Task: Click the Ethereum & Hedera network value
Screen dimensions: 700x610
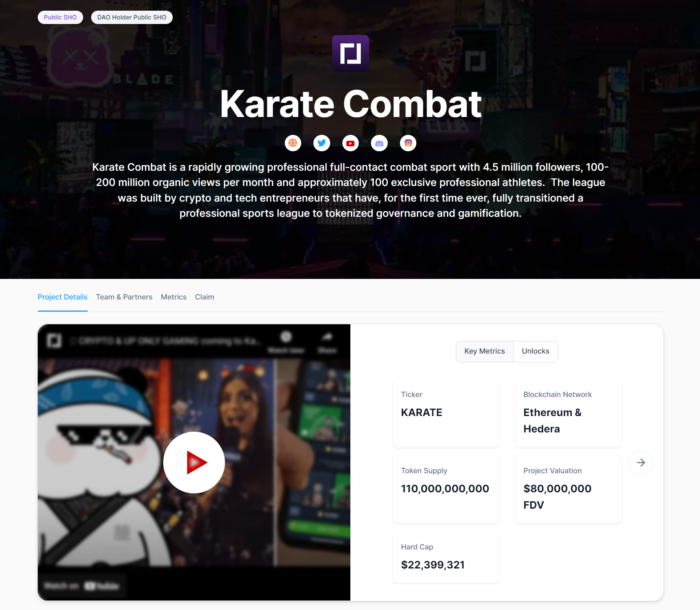Action: pyautogui.click(x=552, y=421)
